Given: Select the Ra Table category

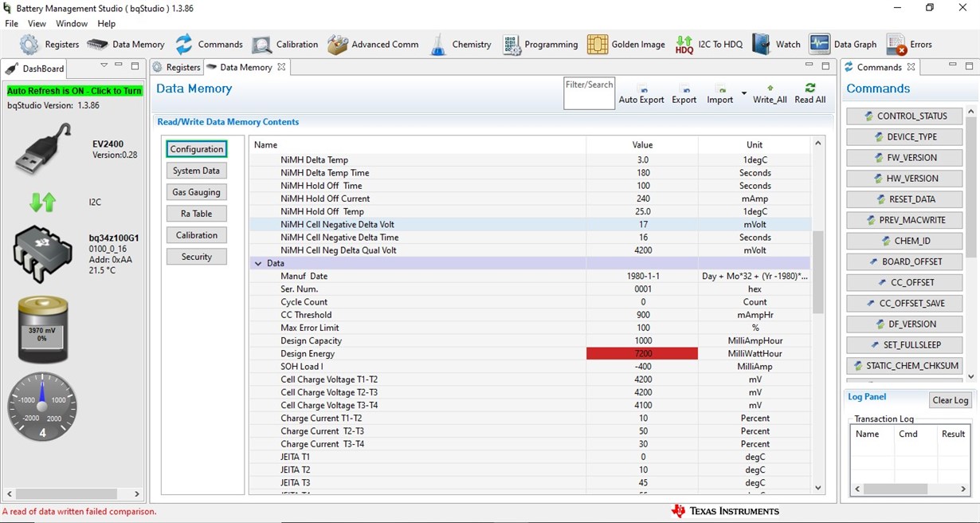Looking at the screenshot, I should (x=197, y=214).
